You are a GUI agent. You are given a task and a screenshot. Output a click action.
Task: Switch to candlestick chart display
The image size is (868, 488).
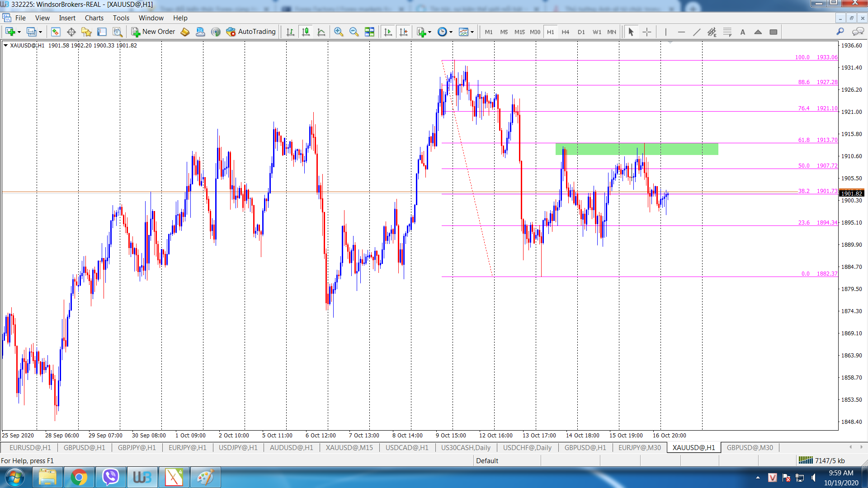[306, 32]
